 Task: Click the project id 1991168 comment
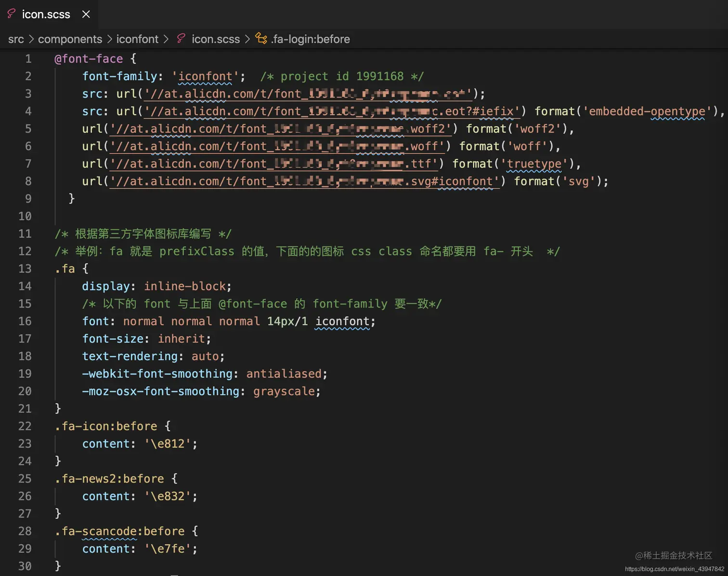pyautogui.click(x=342, y=77)
